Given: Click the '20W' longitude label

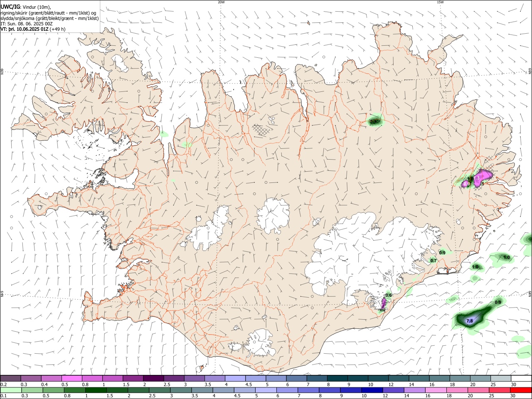Looking at the screenshot, I should click(221, 2).
